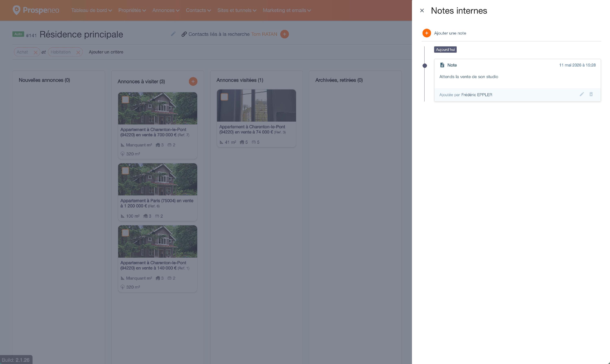This screenshot has height=364, width=610.
Task: Click the timeline dot for today's note
Action: (425, 65)
